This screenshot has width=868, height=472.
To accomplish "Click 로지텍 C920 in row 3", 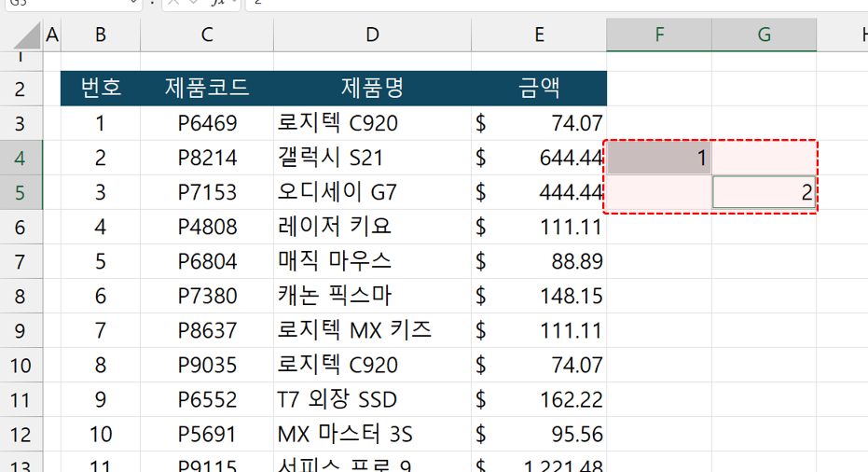I will point(372,123).
